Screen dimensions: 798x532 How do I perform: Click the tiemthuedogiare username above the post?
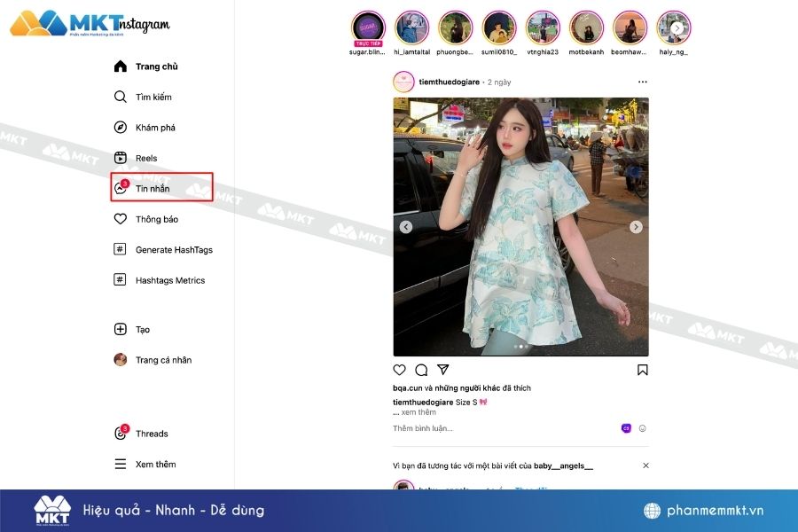click(x=448, y=82)
